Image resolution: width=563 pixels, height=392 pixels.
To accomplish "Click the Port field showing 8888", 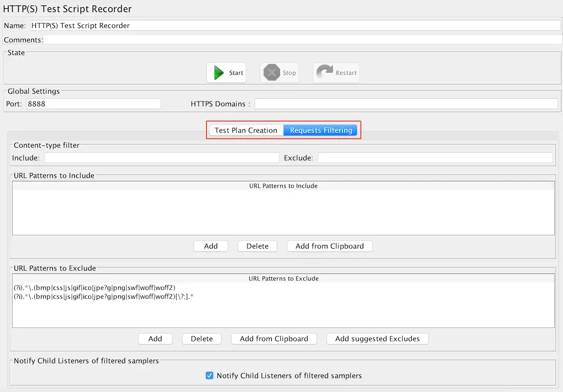I will (x=93, y=104).
